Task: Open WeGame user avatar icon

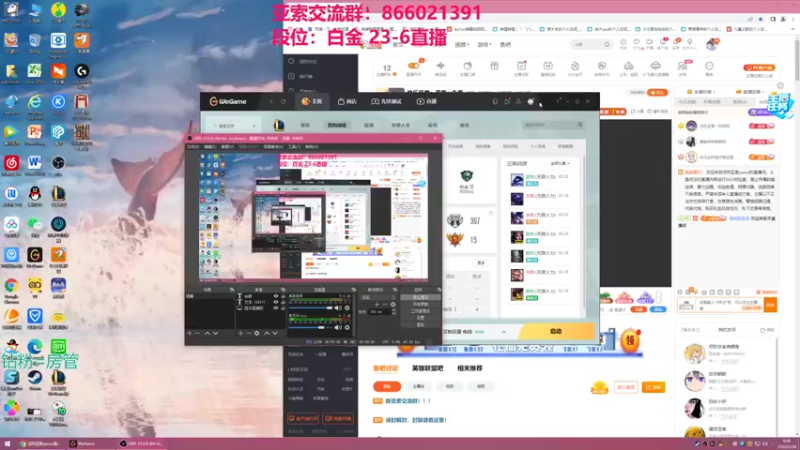Action: 531,102
